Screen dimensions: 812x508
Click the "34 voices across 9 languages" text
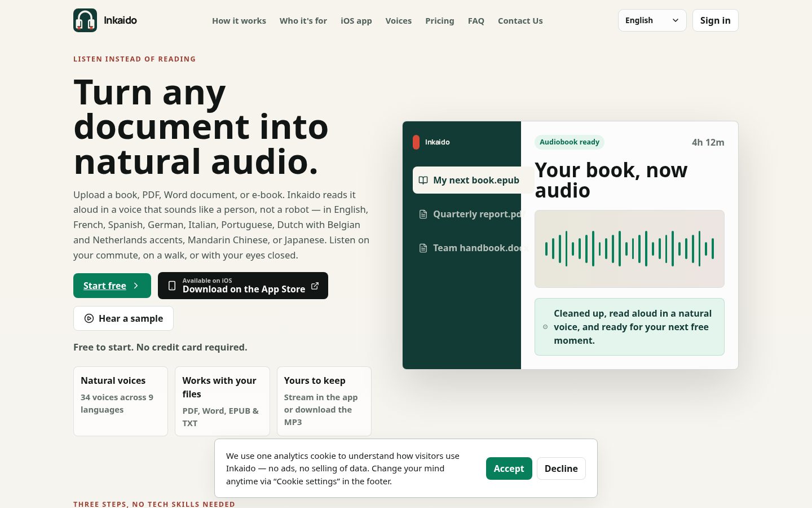tap(117, 404)
